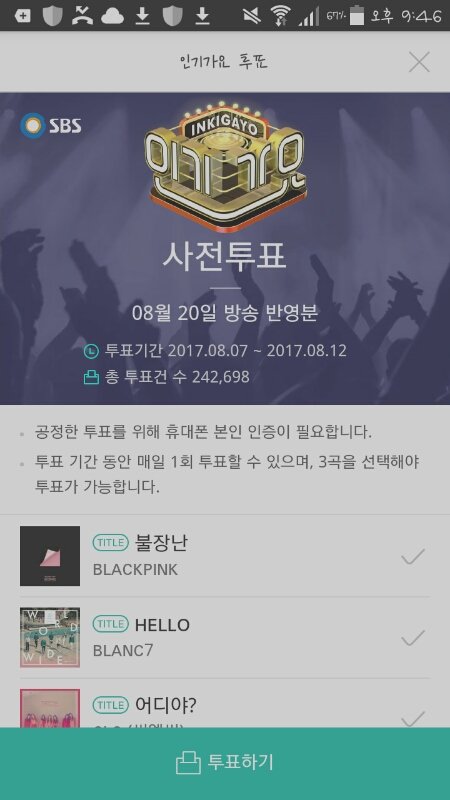Select the song title 불장난

161,543
